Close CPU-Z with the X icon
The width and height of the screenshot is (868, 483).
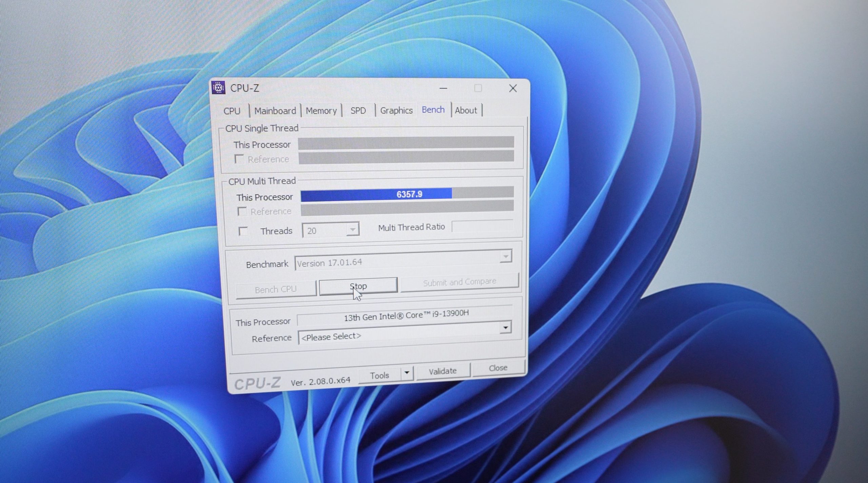[513, 89]
